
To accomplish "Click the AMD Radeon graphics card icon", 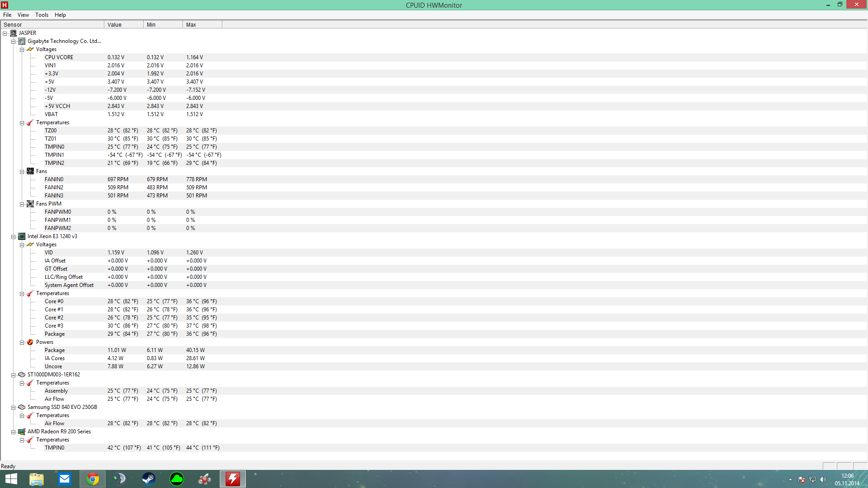I will 22,432.
